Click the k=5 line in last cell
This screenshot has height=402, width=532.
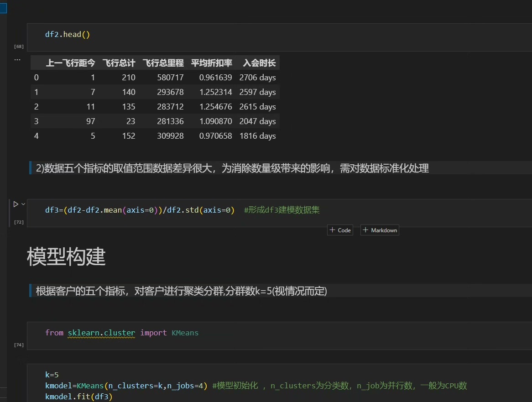coord(52,375)
